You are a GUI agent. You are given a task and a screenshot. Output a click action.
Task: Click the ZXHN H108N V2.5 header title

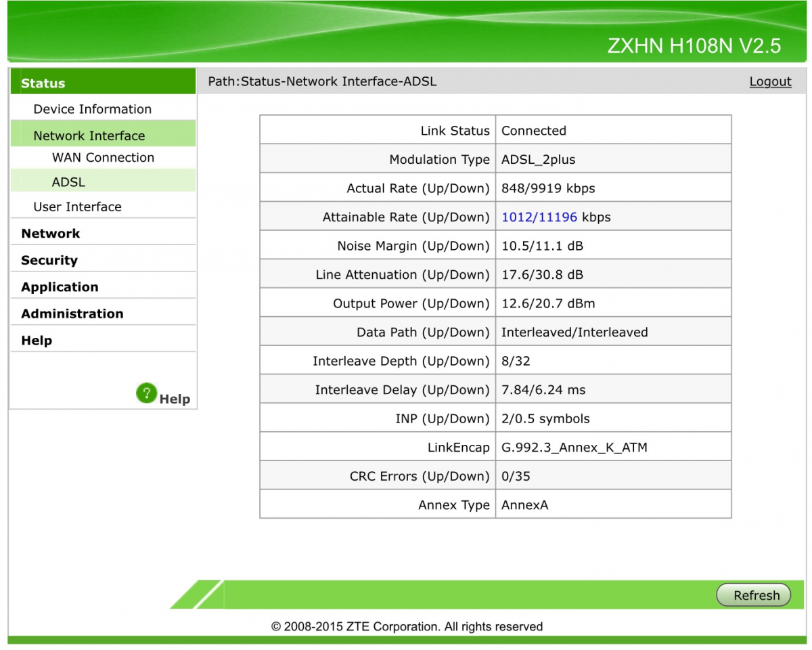point(694,45)
